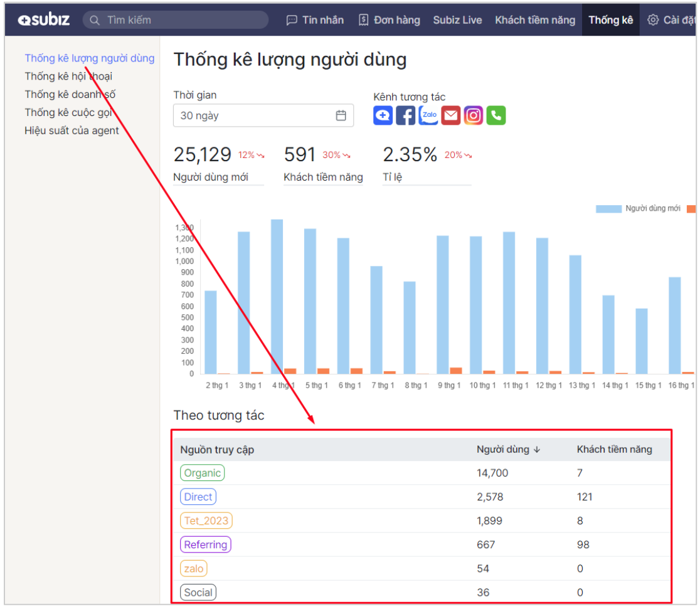Click the Organic source tag

coord(202,473)
